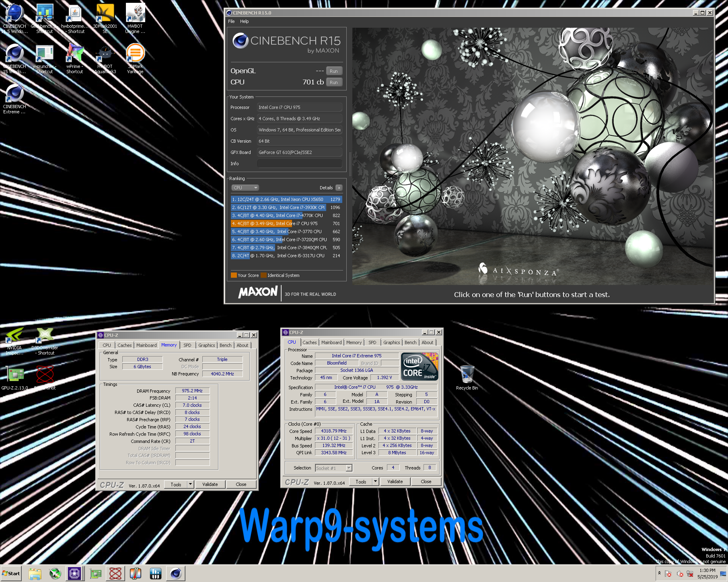Viewport: 728px width, 582px height.
Task: Click Validate in the right CPU-Z window
Action: coord(395,482)
